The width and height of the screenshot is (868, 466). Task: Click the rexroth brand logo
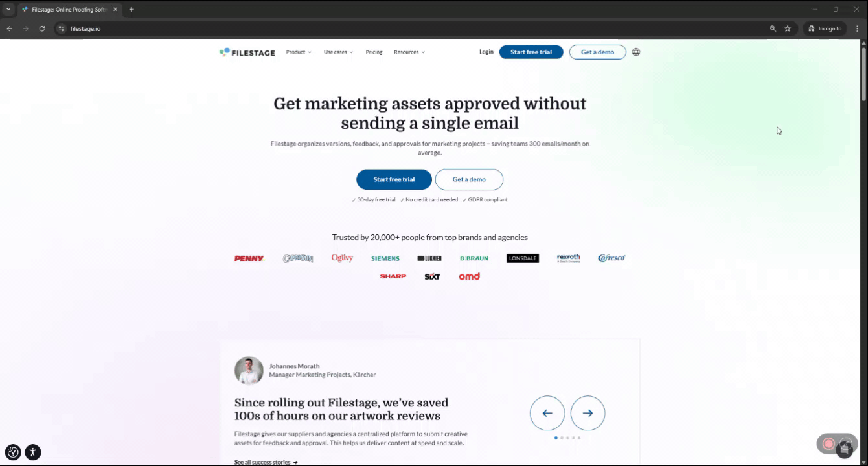[569, 258]
